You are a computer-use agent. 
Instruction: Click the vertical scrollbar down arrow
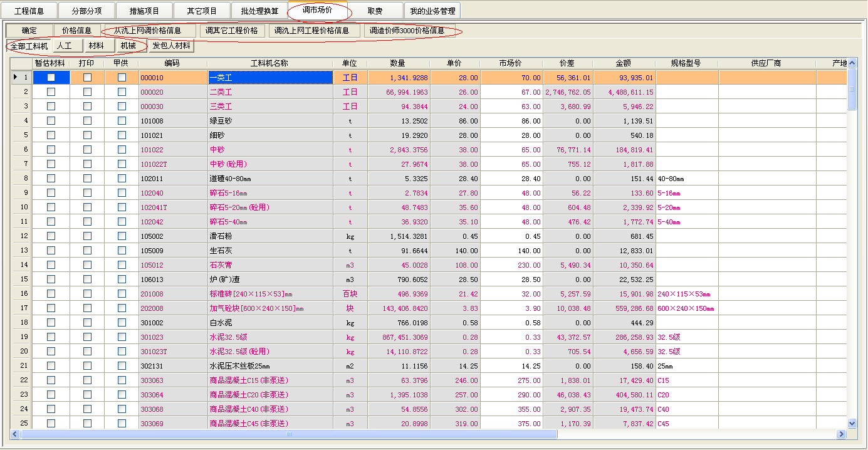(852, 424)
